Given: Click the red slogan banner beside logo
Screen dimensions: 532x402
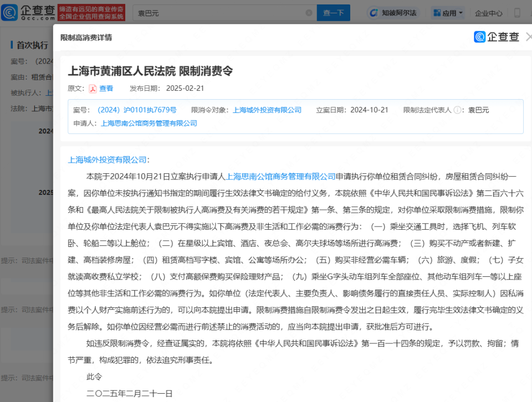Looking at the screenshot, I should 91,13.
